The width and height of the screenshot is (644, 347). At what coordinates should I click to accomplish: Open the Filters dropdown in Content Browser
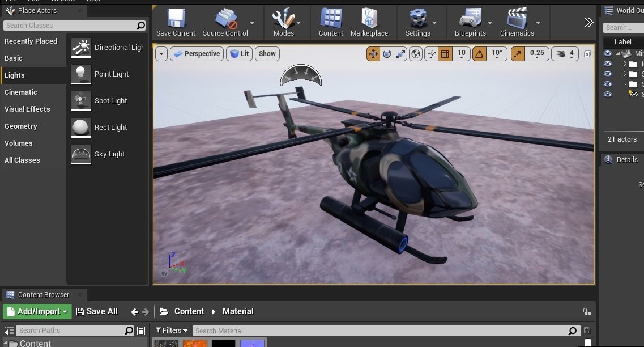click(x=171, y=331)
